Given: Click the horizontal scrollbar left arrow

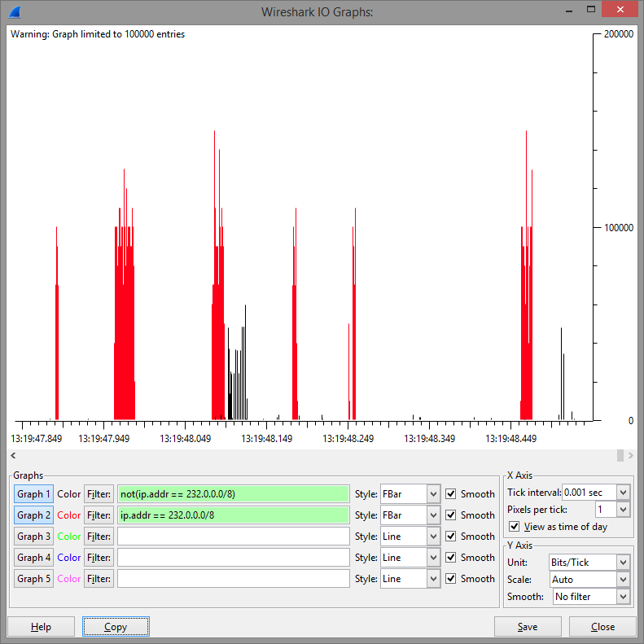Looking at the screenshot, I should pyautogui.click(x=13, y=455).
